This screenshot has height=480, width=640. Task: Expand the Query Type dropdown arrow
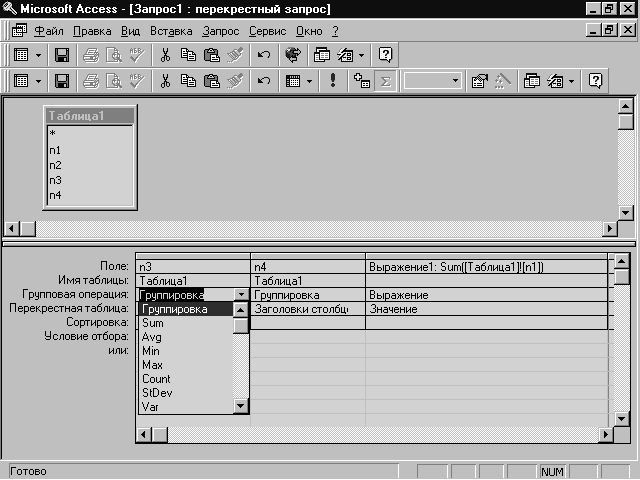(x=309, y=81)
